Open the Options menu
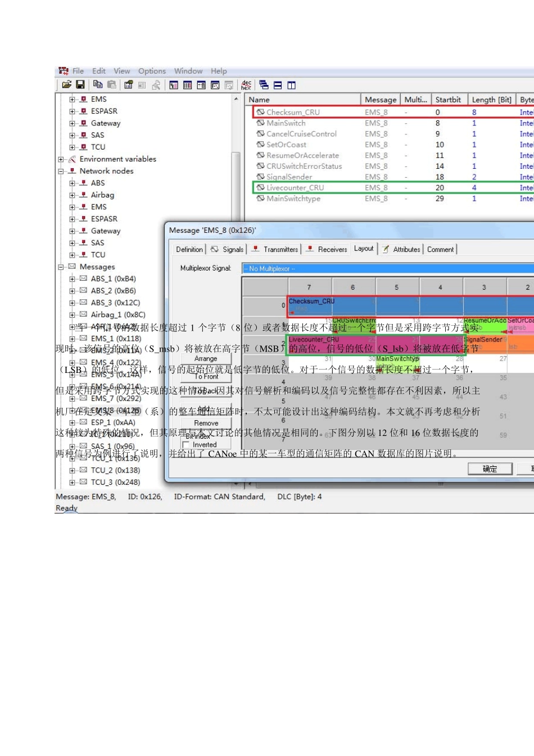This screenshot has height=756, width=534. pos(152,71)
